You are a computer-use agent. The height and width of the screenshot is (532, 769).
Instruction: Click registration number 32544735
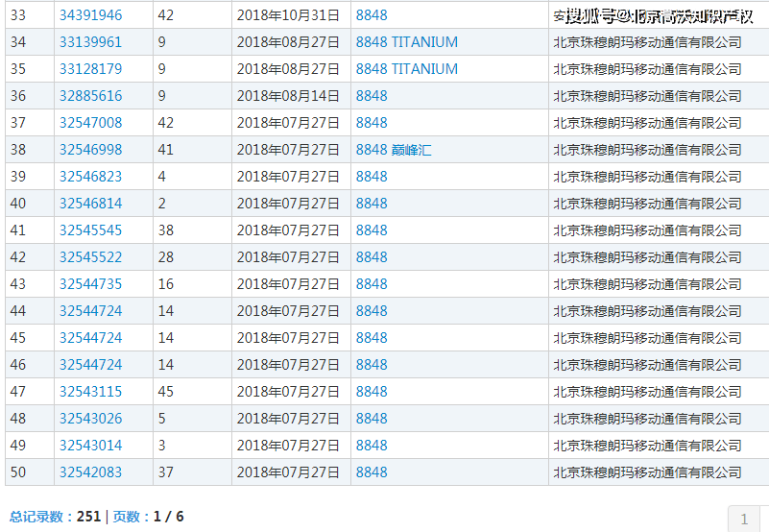(x=90, y=284)
